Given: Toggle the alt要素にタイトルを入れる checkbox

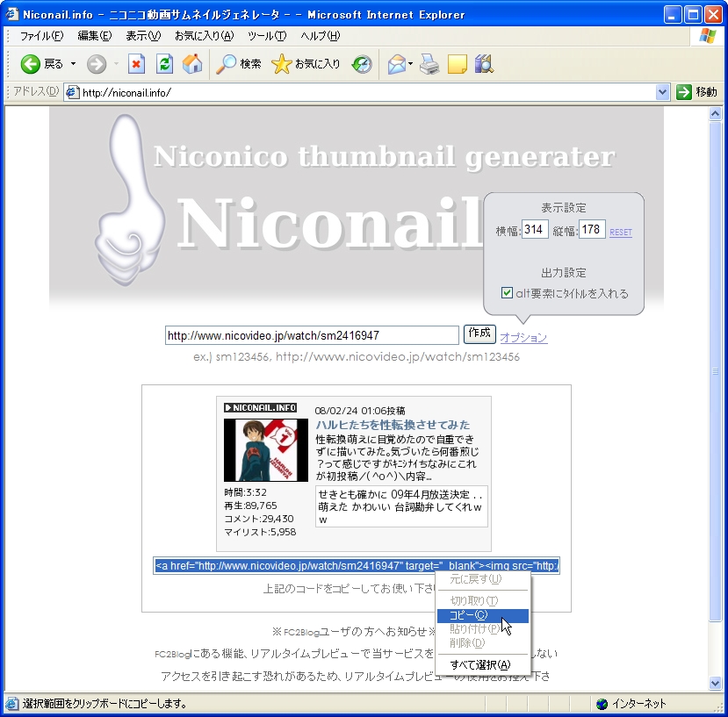Looking at the screenshot, I should coord(507,293).
